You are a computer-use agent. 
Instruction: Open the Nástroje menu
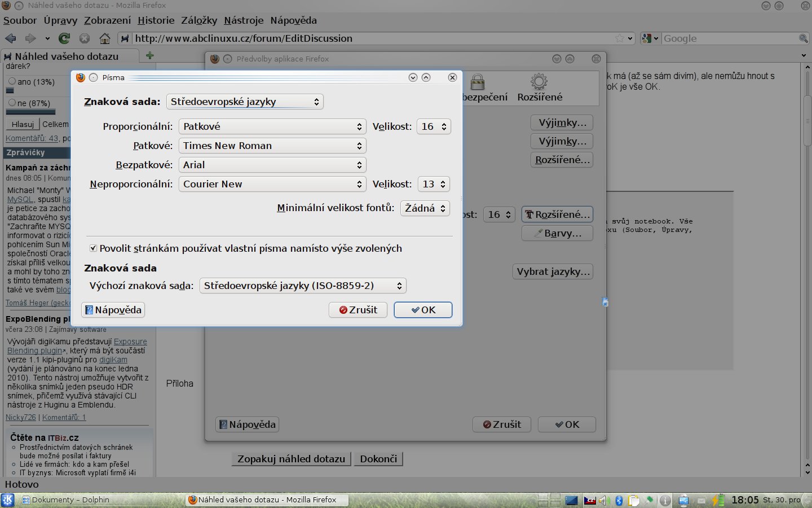(244, 20)
